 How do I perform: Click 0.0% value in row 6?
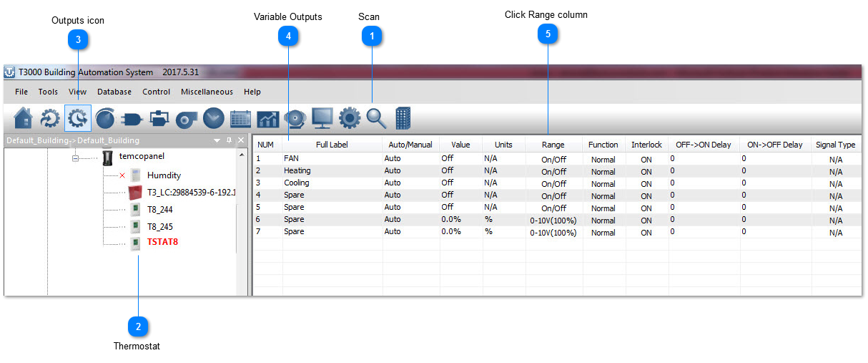(x=460, y=219)
